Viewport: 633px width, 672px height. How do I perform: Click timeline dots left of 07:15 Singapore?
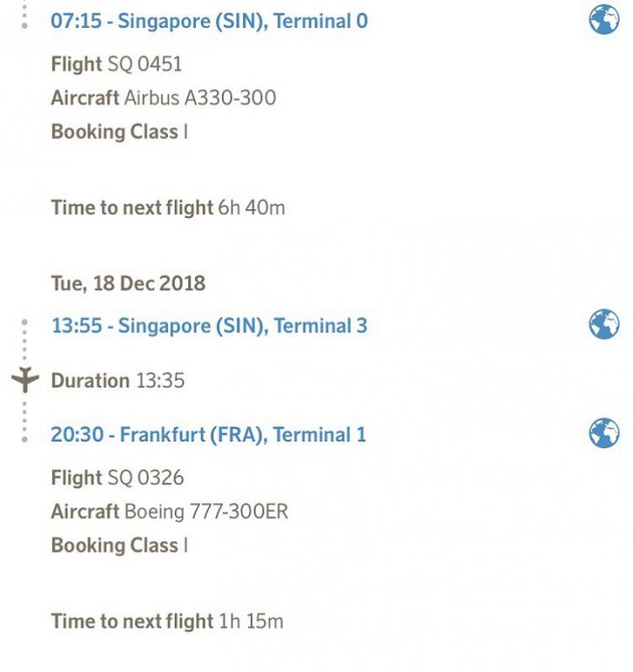click(x=25, y=14)
